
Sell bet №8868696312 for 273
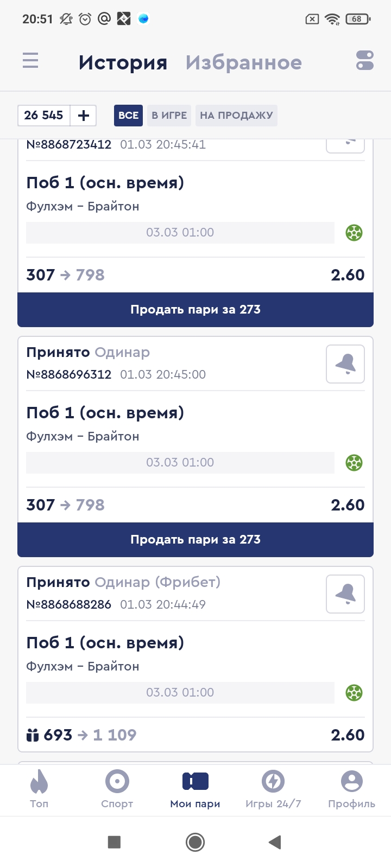tap(195, 540)
